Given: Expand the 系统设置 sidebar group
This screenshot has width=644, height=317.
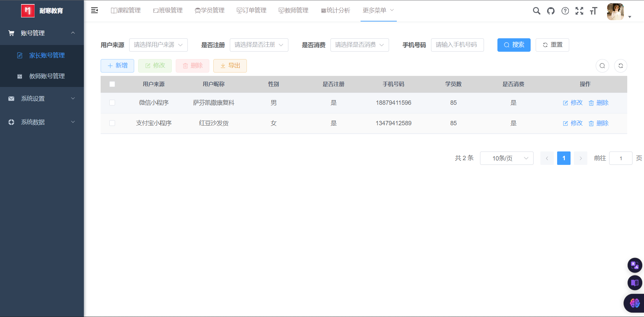Looking at the screenshot, I should 42,98.
